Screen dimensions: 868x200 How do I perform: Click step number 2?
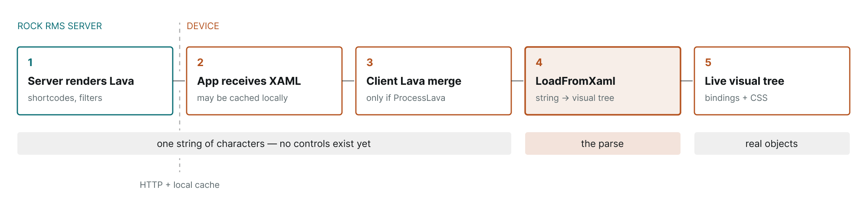(200, 62)
